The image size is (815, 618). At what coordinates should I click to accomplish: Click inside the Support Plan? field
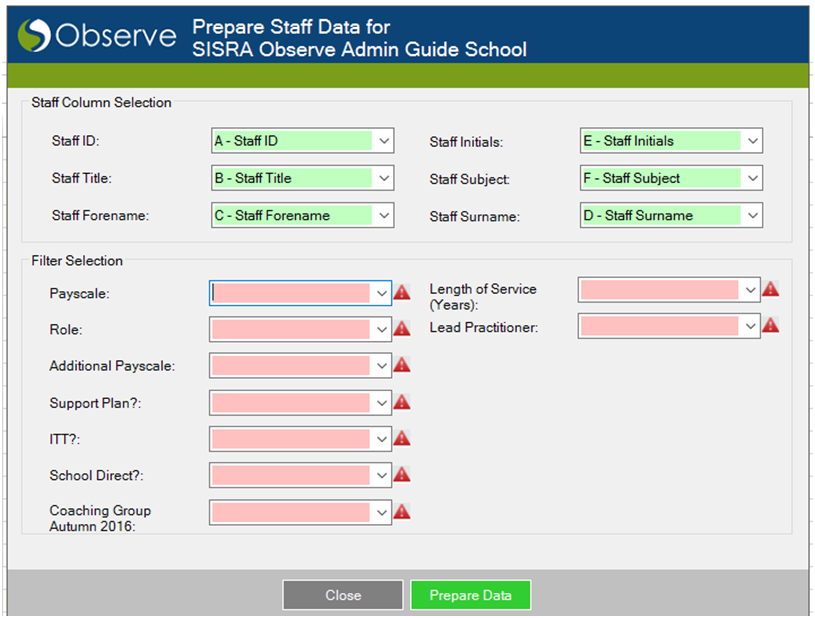(291, 403)
